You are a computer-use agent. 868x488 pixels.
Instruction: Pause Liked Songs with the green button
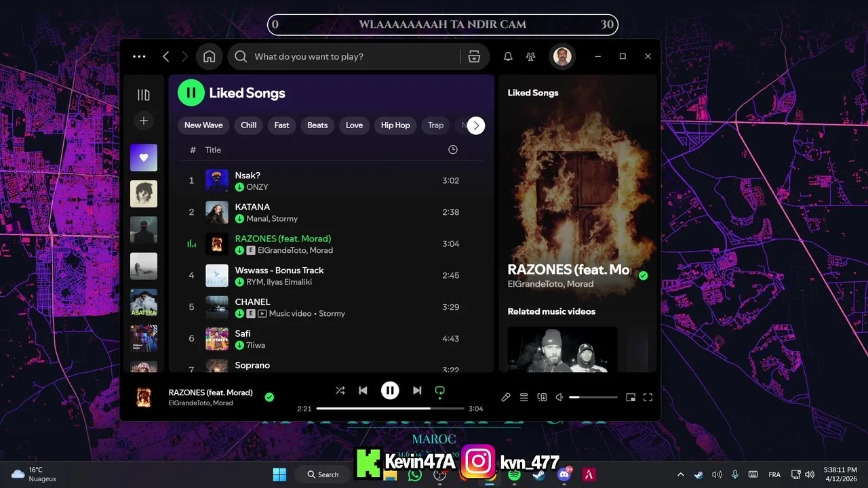point(191,93)
